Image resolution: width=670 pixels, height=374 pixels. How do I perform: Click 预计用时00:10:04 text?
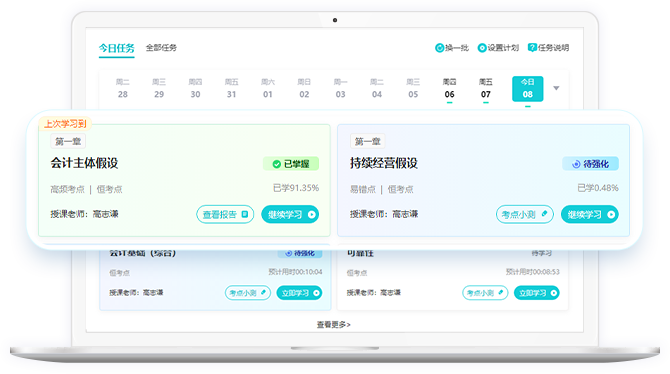pyautogui.click(x=295, y=272)
